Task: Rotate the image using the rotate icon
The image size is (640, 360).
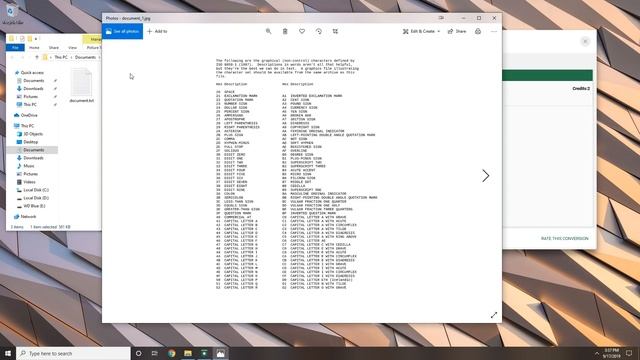Action: tap(319, 31)
